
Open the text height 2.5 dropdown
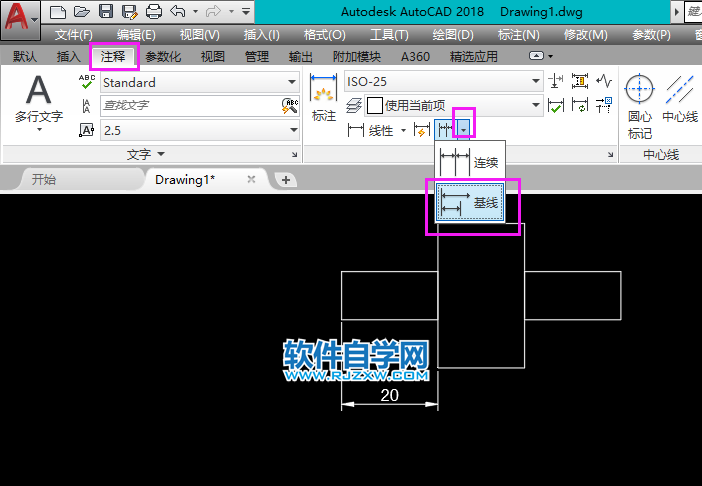pyautogui.click(x=200, y=130)
